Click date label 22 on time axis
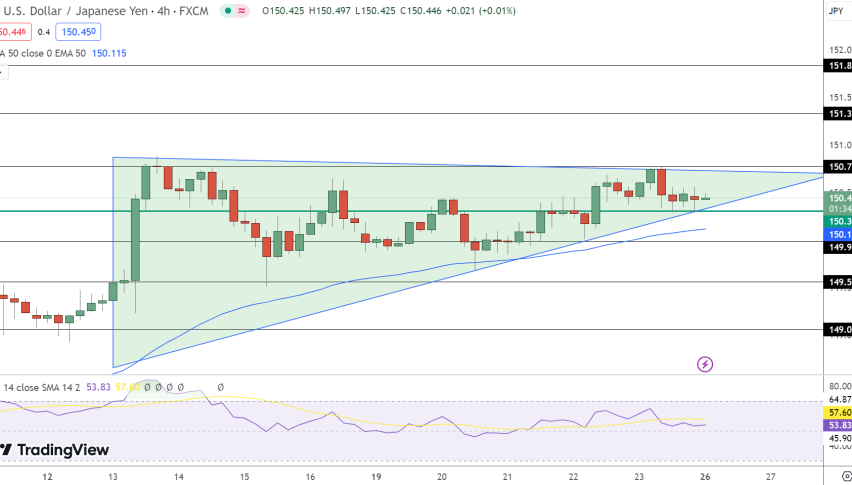Viewport: 852px width, 485px height. pyautogui.click(x=573, y=477)
